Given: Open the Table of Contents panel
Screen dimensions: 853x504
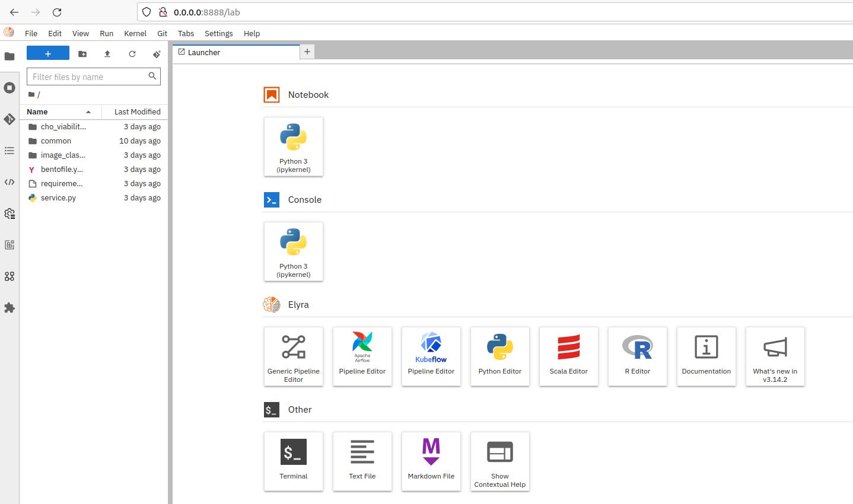Looking at the screenshot, I should click(9, 151).
